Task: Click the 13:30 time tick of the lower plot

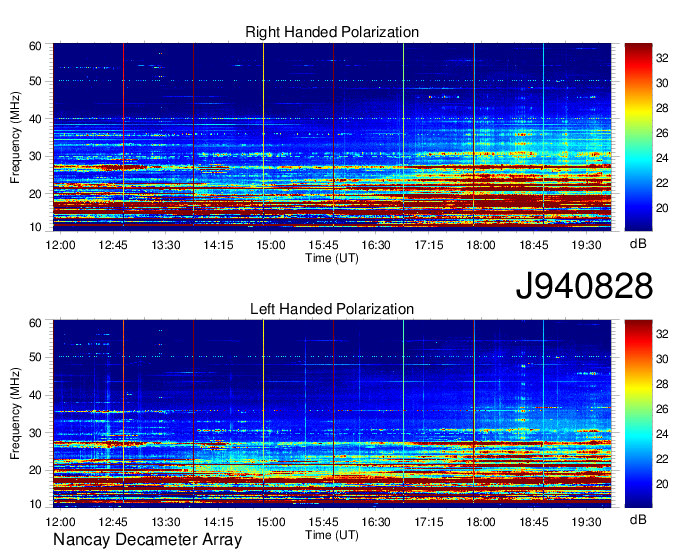Action: [166, 522]
